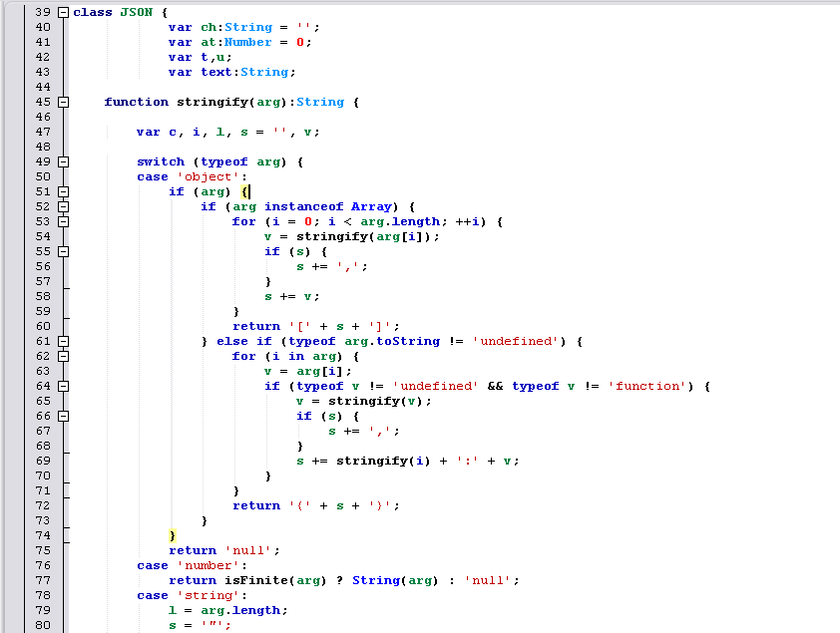Click 'isFinite(arg)' on line 77
Screen dimensions: 840x633
coord(274,580)
